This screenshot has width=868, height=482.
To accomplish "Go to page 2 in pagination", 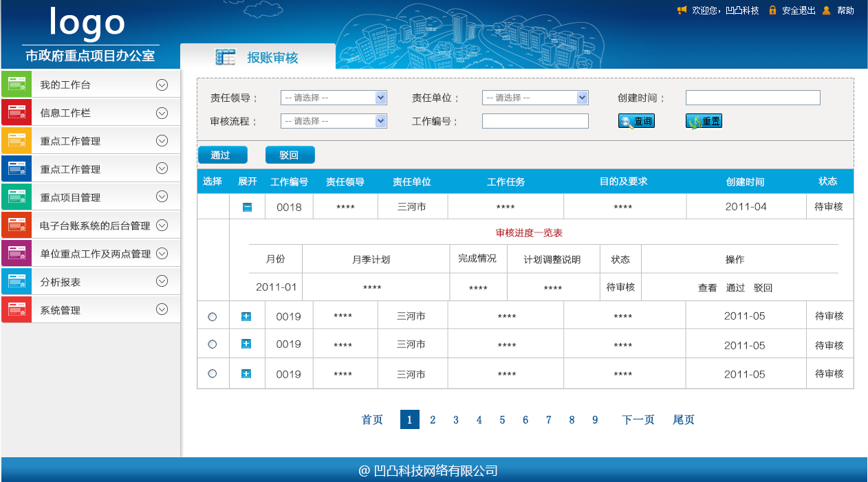I will (x=433, y=420).
